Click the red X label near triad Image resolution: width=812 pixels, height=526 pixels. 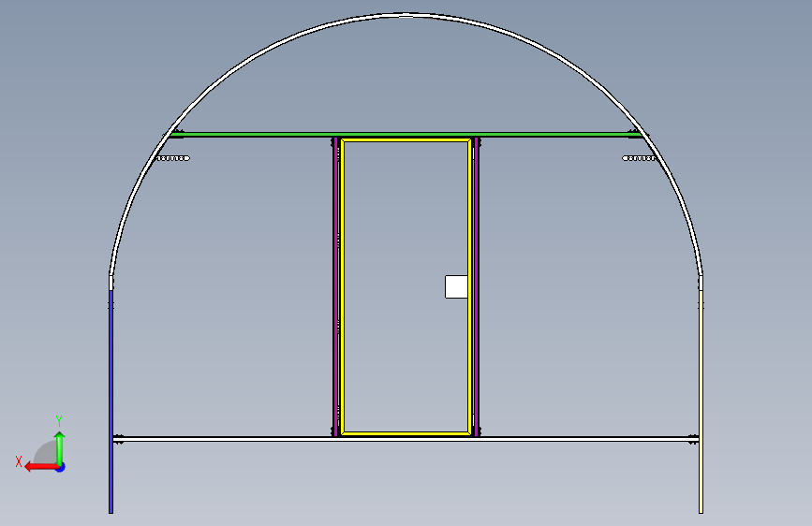coord(19,461)
